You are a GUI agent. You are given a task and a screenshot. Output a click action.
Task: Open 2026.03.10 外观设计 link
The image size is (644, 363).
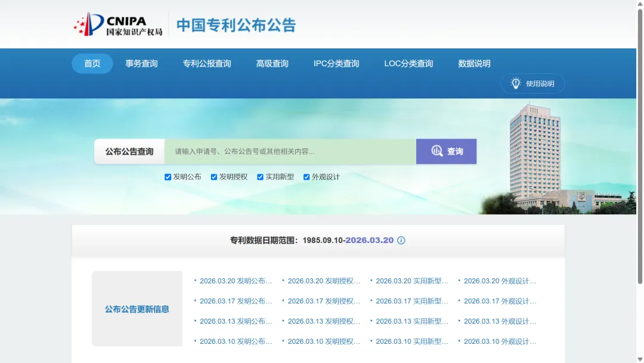point(500,342)
